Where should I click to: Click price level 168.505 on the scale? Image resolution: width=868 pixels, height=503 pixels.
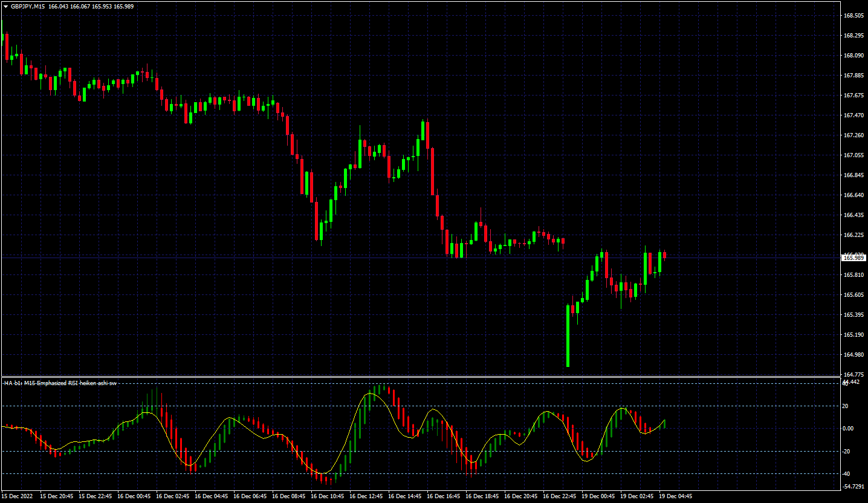854,16
